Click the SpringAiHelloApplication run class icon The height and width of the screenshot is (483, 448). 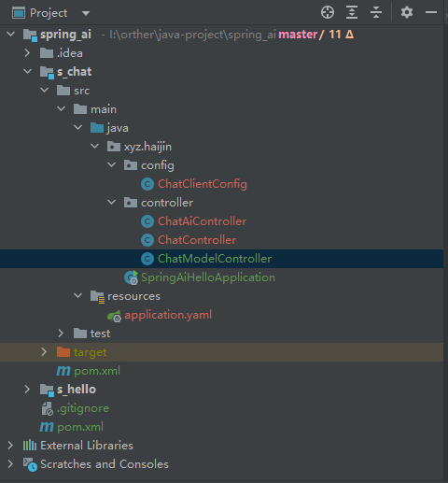[x=132, y=277]
